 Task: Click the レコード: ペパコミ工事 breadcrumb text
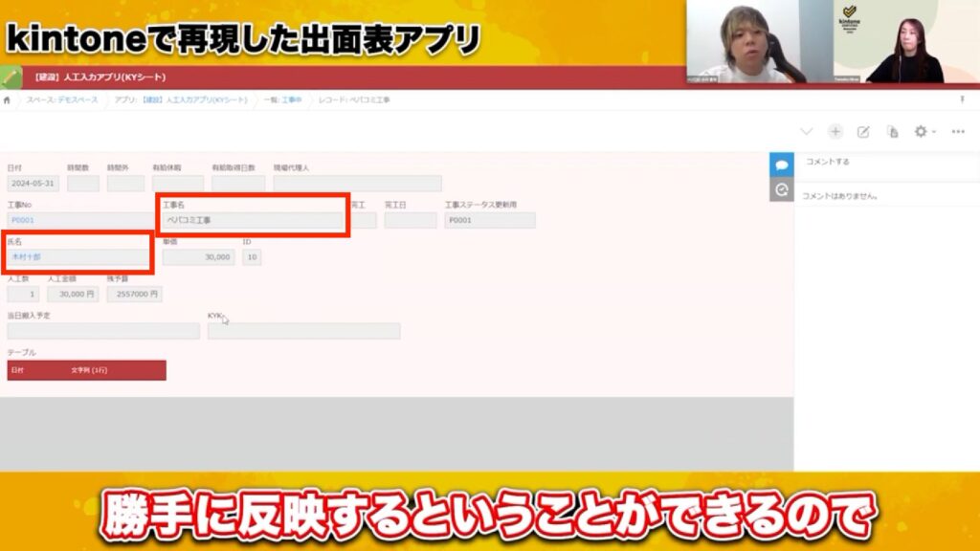[354, 99]
